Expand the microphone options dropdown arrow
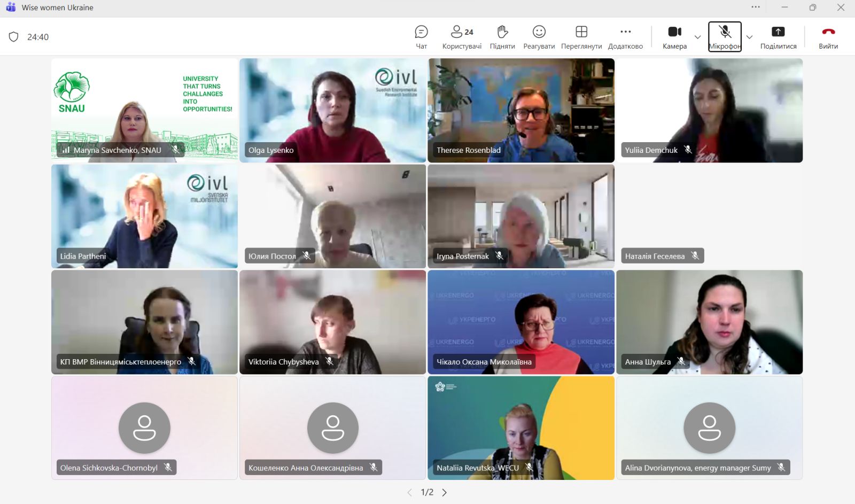 pyautogui.click(x=749, y=37)
